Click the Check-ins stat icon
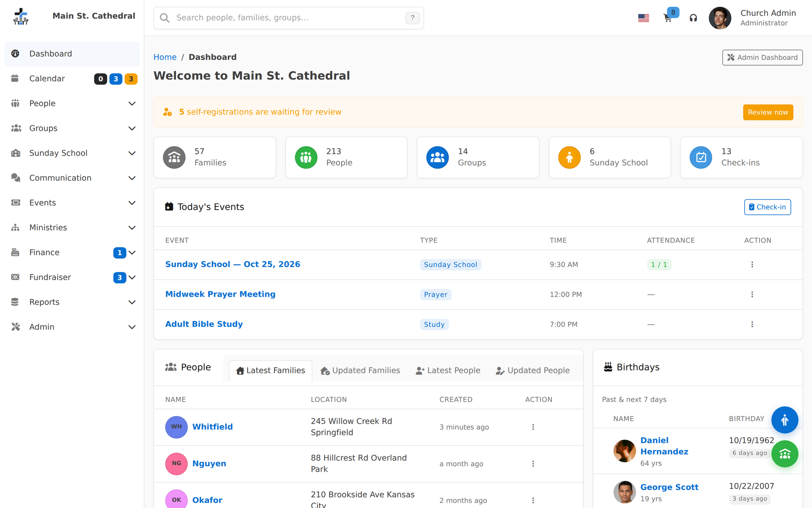 [x=701, y=157]
